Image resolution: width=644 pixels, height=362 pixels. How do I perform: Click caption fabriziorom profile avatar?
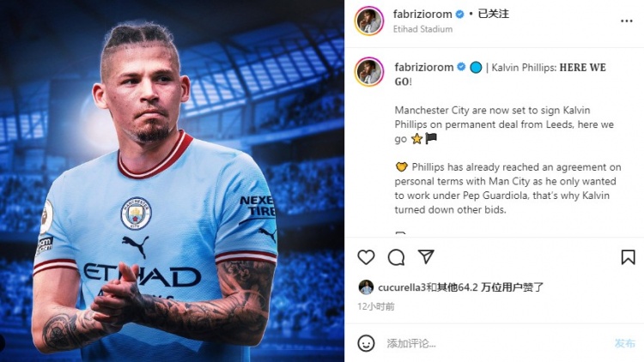[x=369, y=72]
